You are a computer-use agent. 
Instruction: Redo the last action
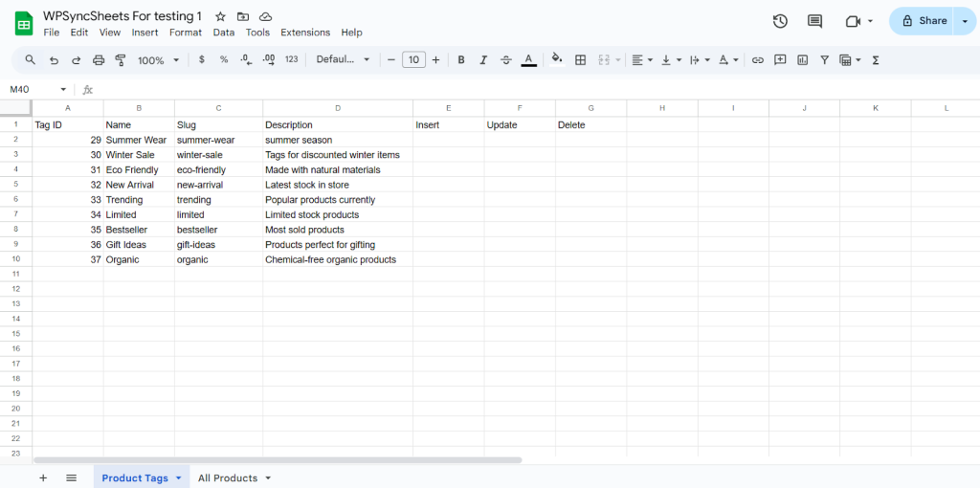pos(77,60)
